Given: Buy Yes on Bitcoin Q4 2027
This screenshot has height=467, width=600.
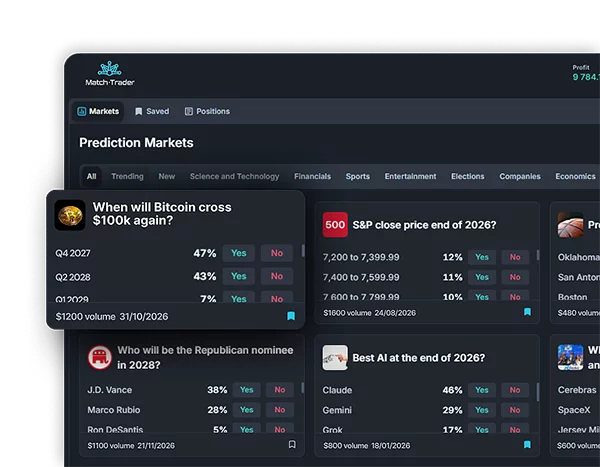Looking at the screenshot, I should pos(239,253).
